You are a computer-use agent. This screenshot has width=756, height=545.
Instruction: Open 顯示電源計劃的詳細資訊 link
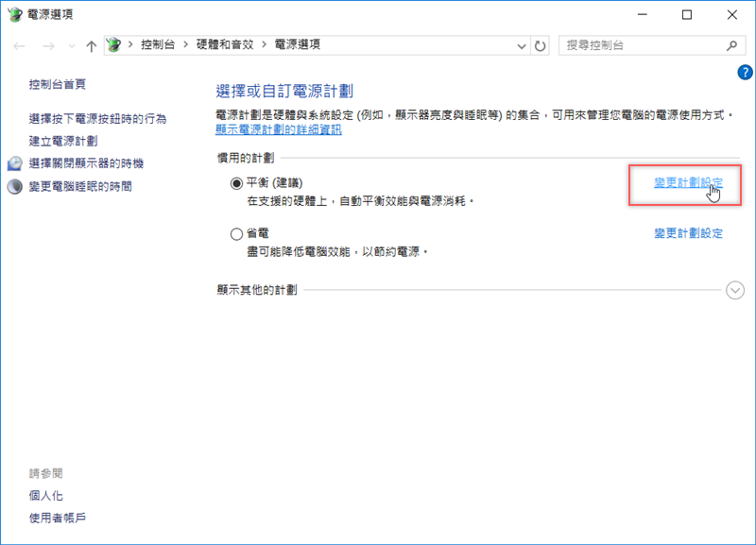(x=279, y=129)
